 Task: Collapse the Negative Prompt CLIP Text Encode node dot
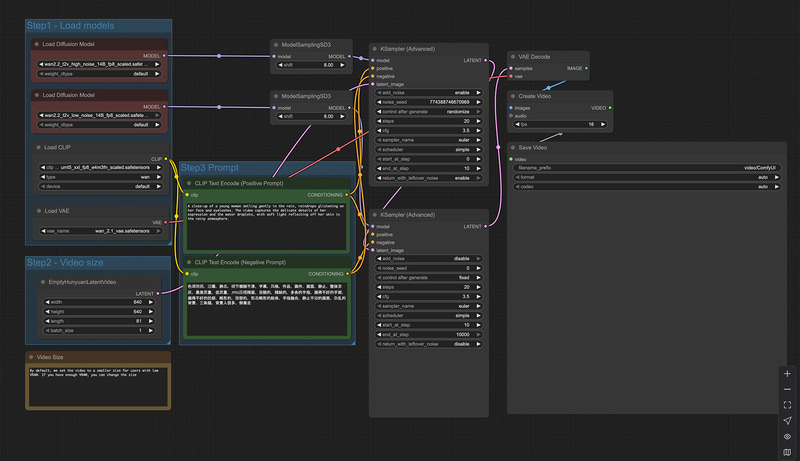(189, 262)
